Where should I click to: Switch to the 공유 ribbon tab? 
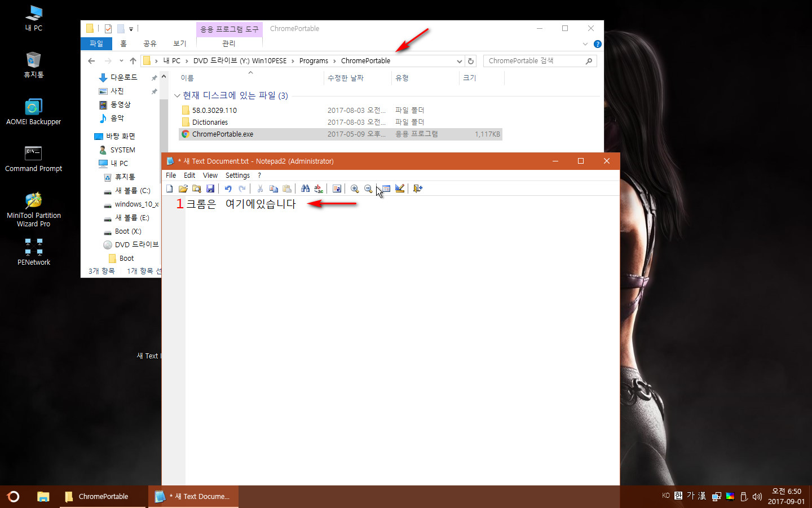point(149,43)
